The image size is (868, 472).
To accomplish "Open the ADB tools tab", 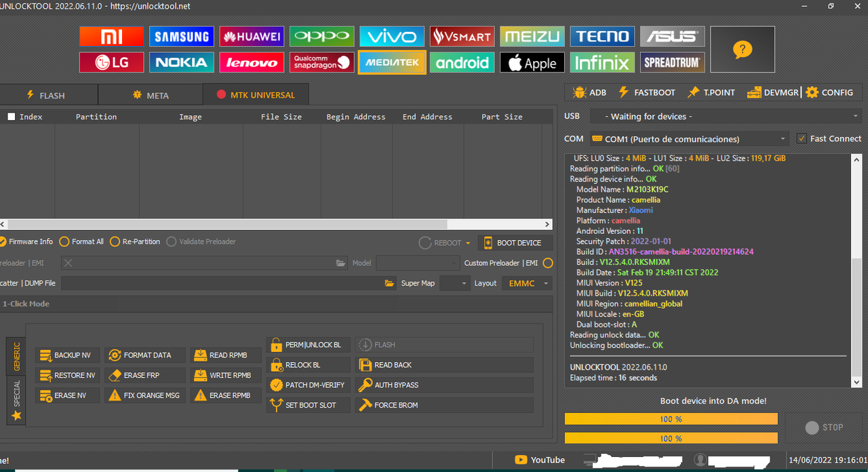I will tap(589, 92).
